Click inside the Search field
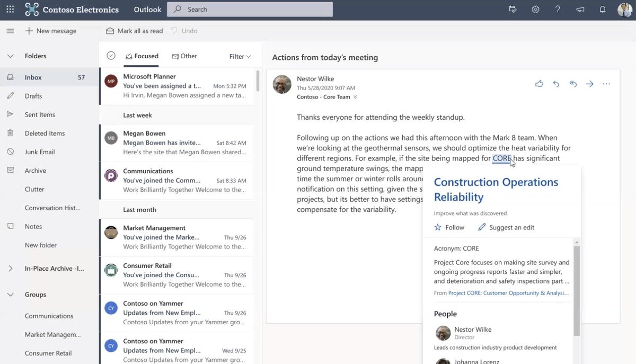 (249, 9)
